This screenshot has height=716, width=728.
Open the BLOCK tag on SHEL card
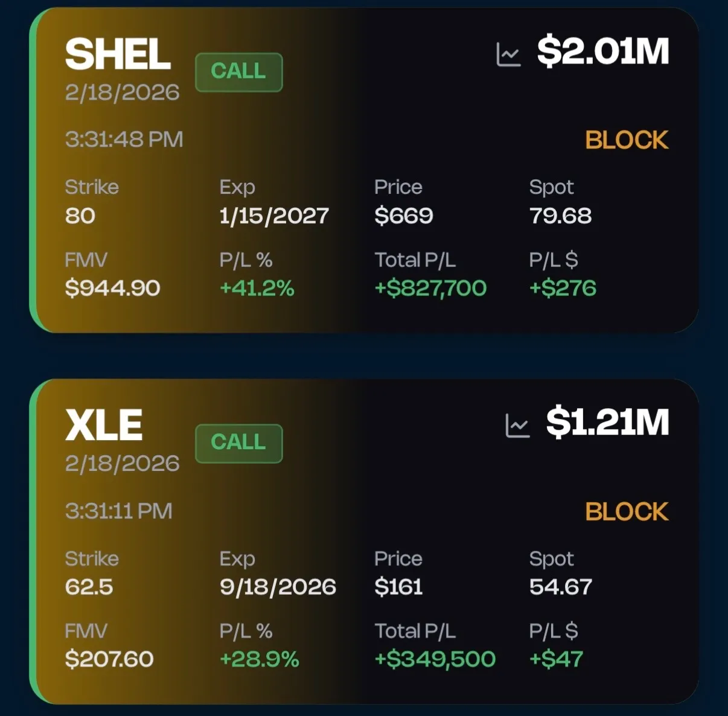point(626,139)
